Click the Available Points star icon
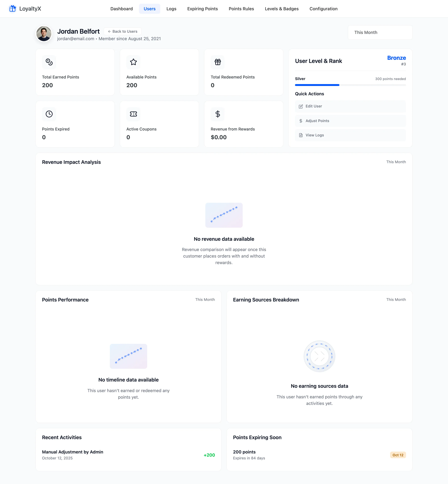This screenshot has width=448, height=484. (x=133, y=62)
